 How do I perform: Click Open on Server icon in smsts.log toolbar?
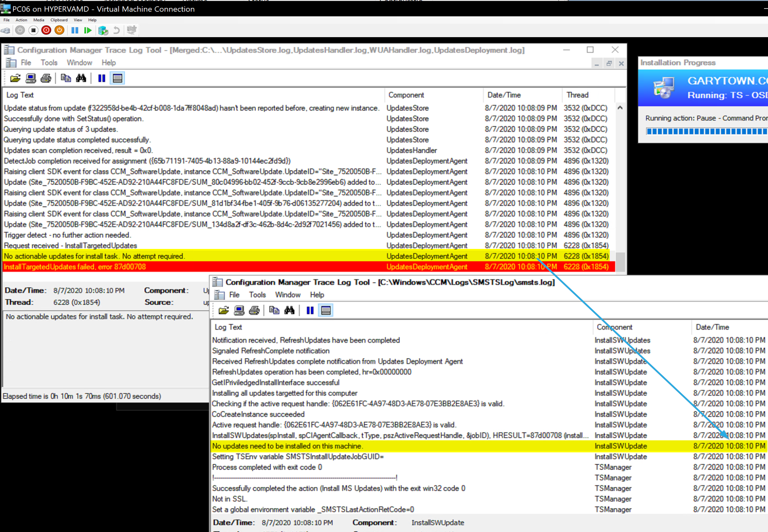point(239,311)
